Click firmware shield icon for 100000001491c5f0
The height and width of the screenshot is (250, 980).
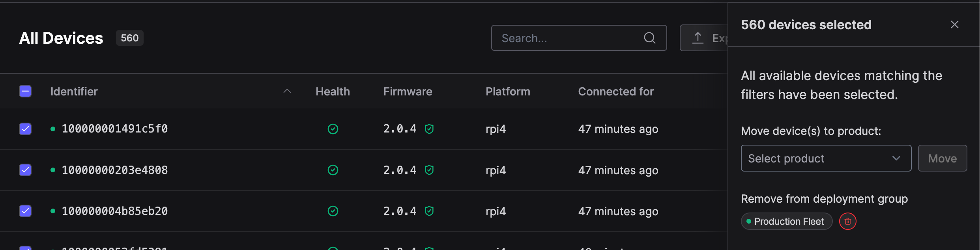pos(429,129)
